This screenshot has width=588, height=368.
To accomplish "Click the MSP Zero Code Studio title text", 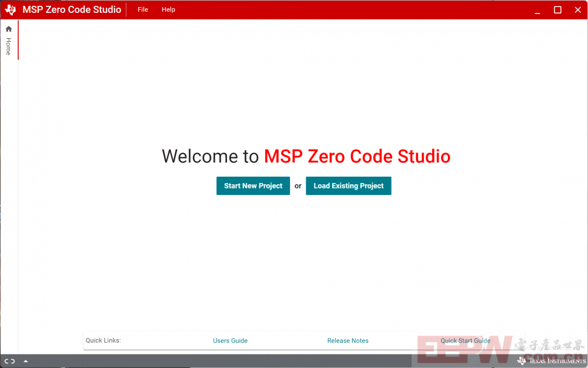I will pos(72,10).
